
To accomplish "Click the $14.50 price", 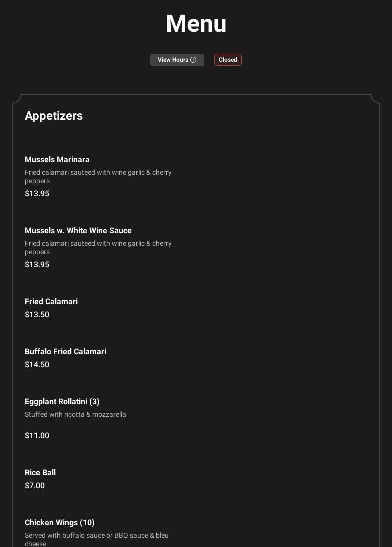I will [x=37, y=365].
